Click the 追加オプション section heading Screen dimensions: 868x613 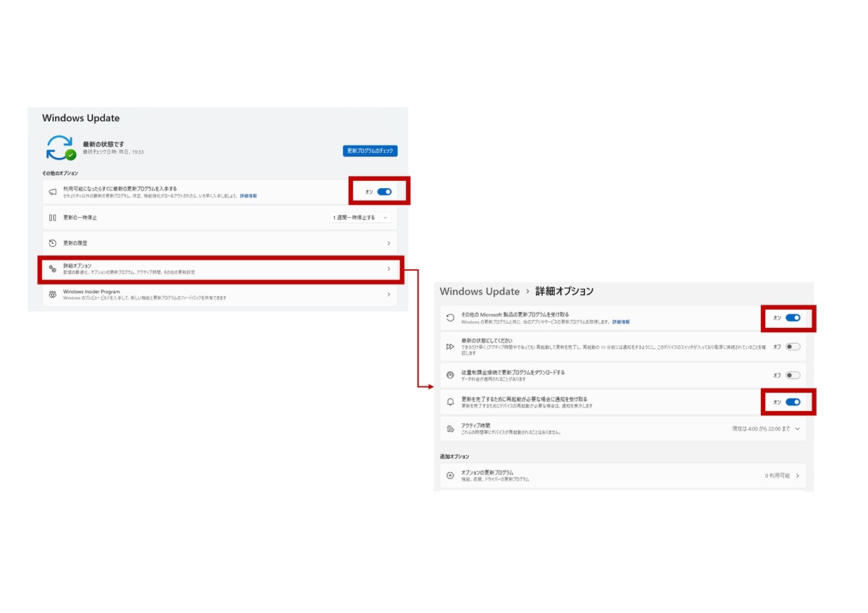coord(454,457)
